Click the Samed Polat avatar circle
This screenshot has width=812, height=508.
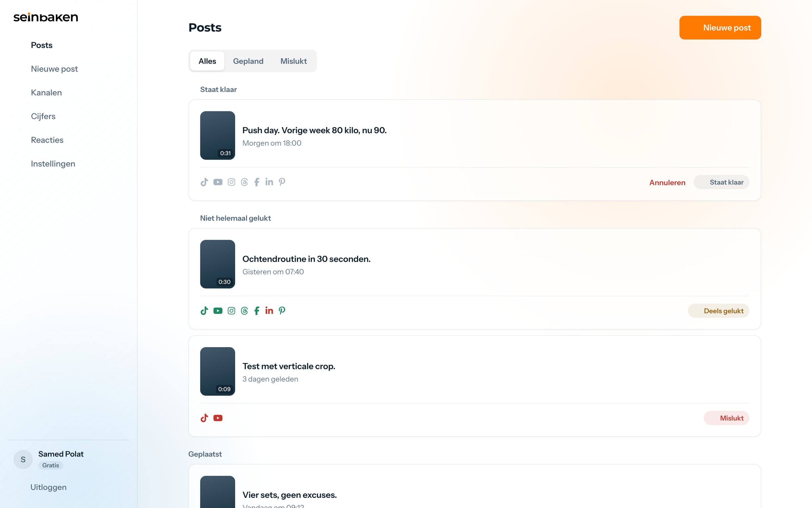coord(23,459)
